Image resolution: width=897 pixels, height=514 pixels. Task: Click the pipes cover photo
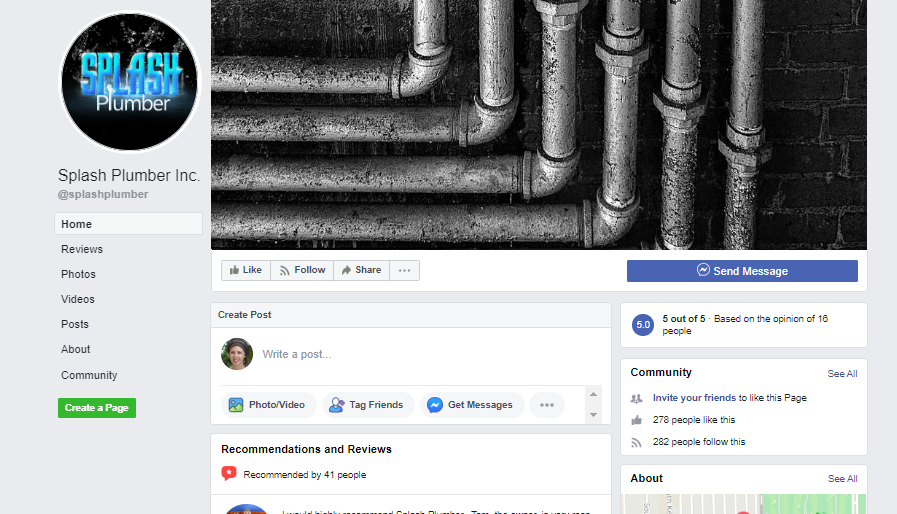539,125
